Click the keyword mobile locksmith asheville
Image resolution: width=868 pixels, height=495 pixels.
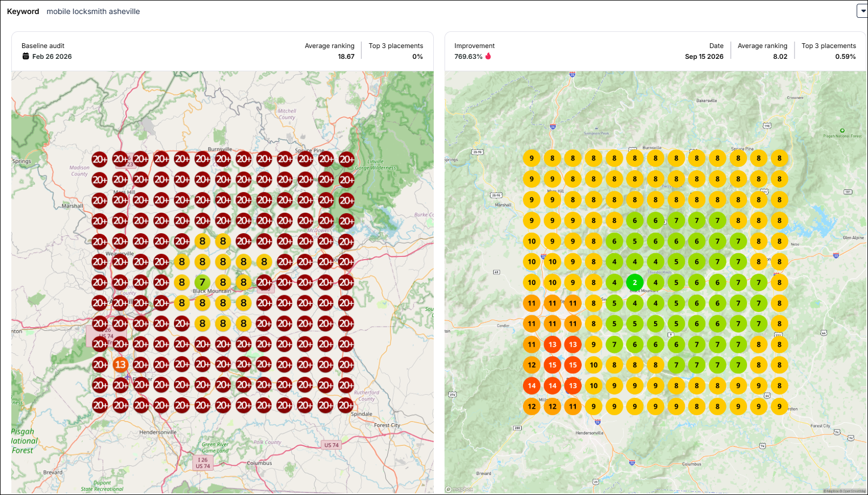(93, 11)
